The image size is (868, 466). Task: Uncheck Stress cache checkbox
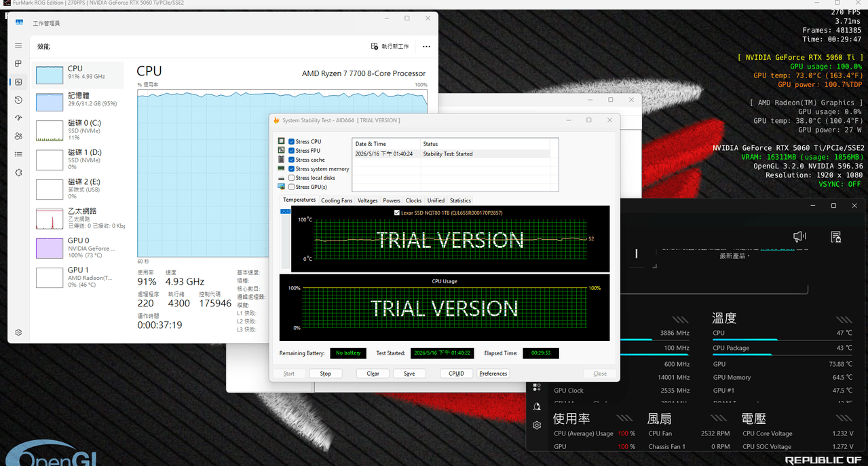click(x=292, y=160)
